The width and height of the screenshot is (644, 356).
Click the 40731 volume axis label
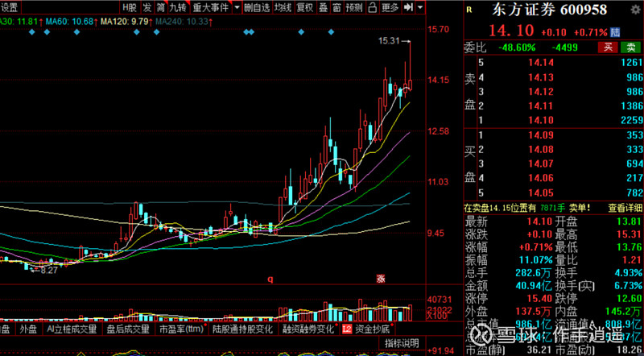tap(439, 300)
